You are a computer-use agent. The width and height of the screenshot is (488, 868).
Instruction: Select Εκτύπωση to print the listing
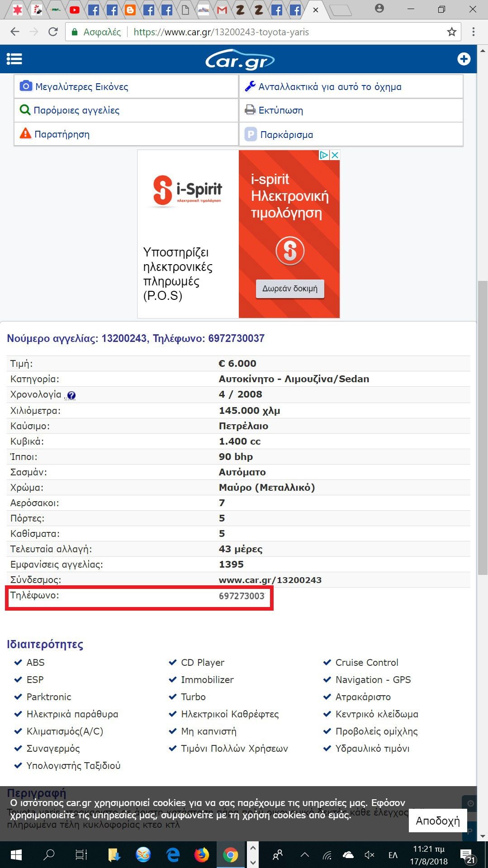(281, 110)
